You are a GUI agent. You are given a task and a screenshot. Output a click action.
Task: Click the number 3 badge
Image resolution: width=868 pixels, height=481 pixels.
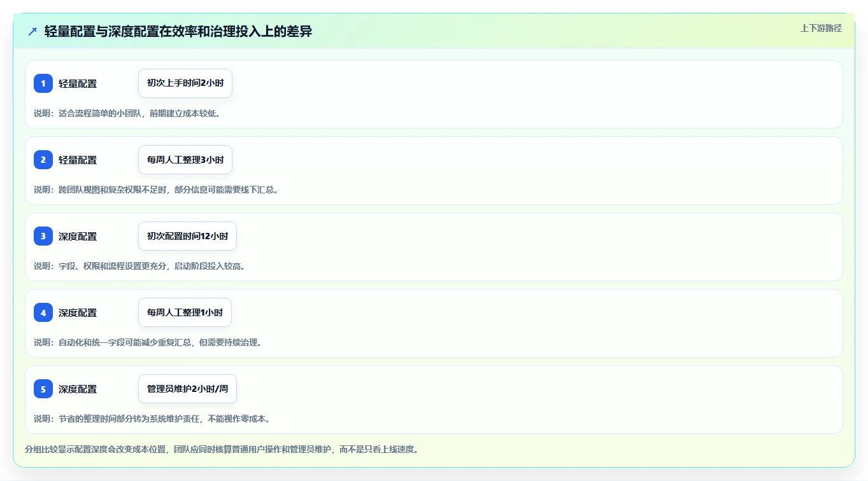[x=43, y=236]
